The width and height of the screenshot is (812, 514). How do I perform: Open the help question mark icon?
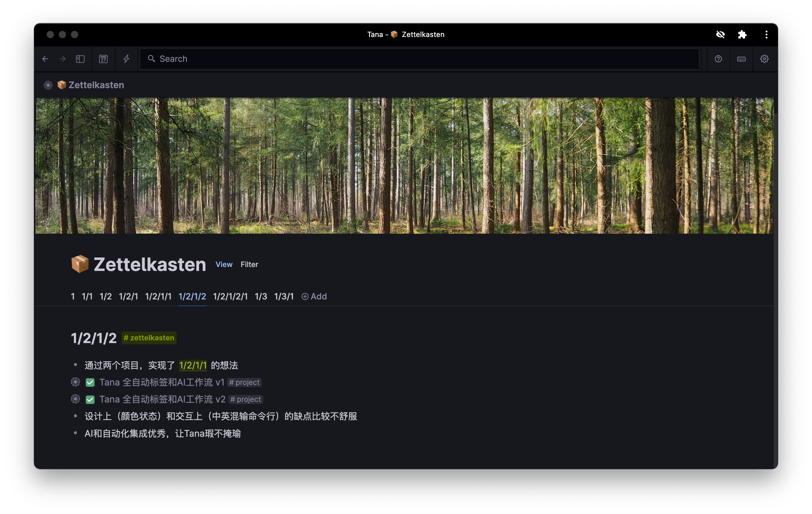click(718, 59)
